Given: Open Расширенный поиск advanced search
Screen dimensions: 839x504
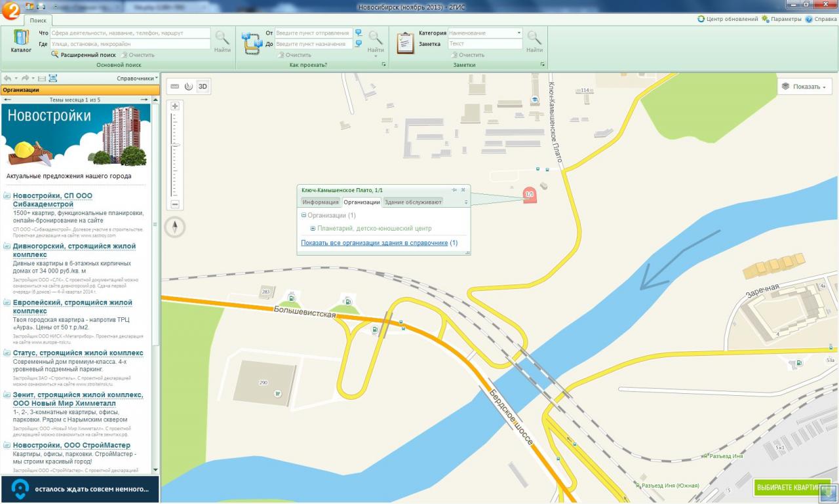Looking at the screenshot, I should (x=88, y=55).
